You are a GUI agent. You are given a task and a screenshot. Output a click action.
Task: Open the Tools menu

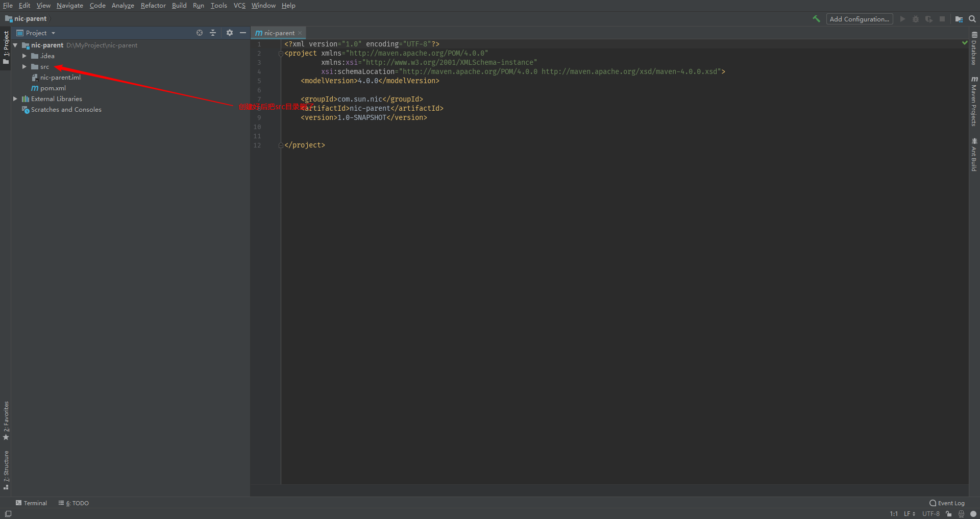click(x=219, y=6)
